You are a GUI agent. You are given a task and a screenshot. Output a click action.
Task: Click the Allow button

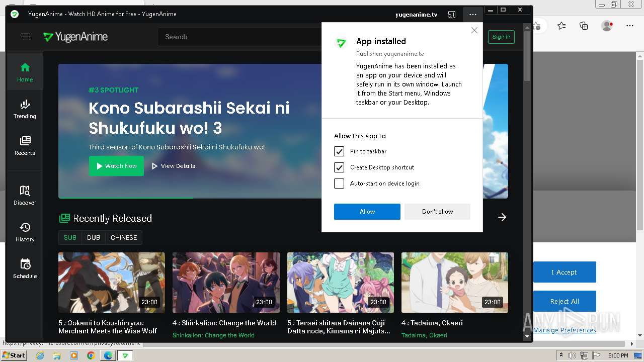pyautogui.click(x=367, y=212)
